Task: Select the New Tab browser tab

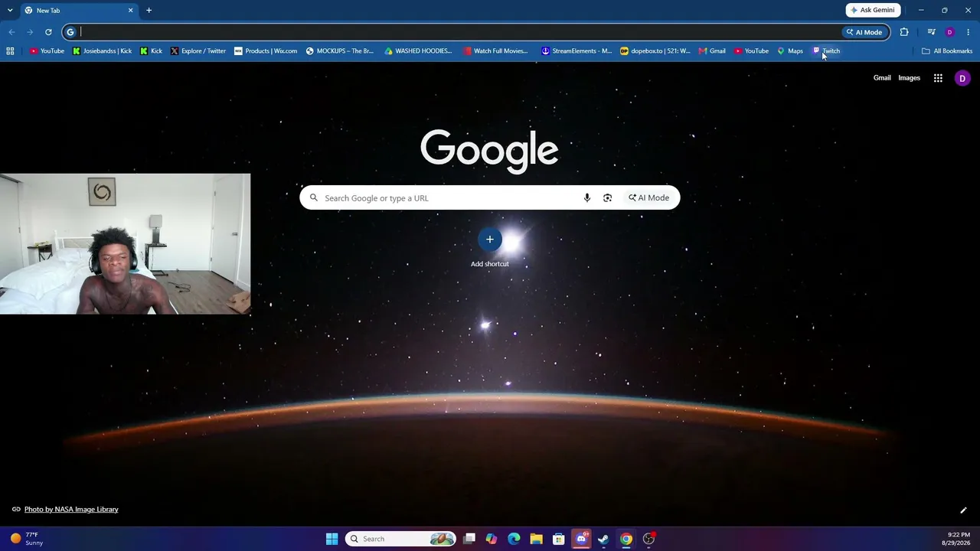Action: coord(78,10)
